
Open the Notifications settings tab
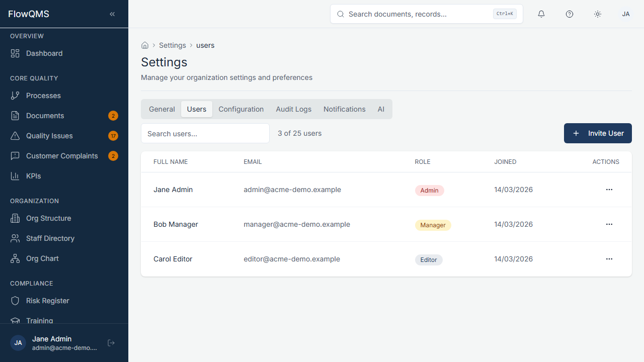click(x=344, y=109)
